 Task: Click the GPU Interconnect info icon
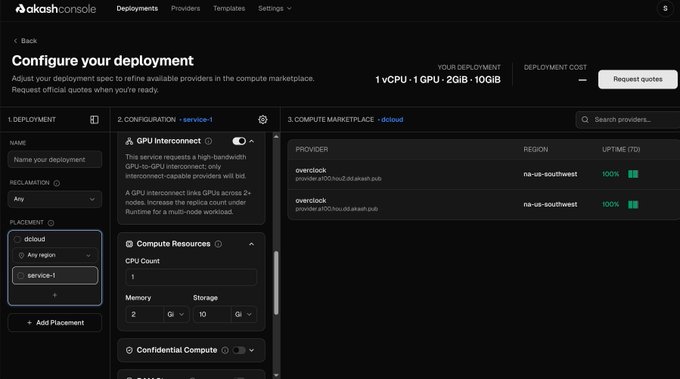pos(209,141)
